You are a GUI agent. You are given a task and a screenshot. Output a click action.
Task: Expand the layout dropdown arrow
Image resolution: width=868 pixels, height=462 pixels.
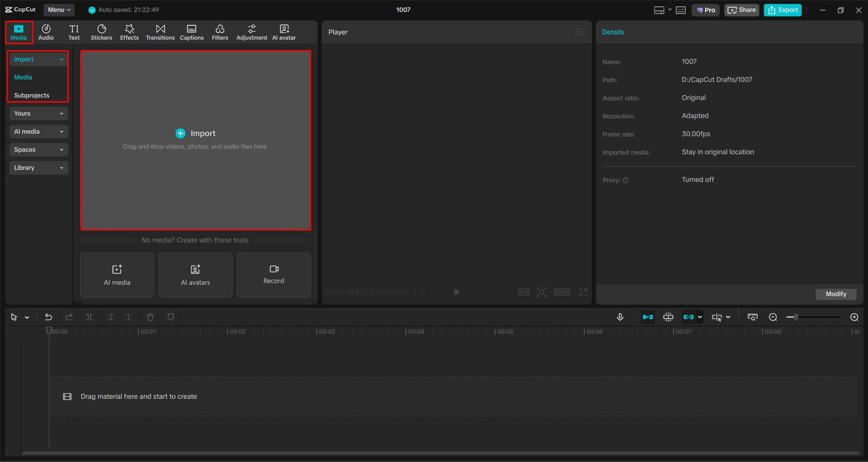point(670,10)
